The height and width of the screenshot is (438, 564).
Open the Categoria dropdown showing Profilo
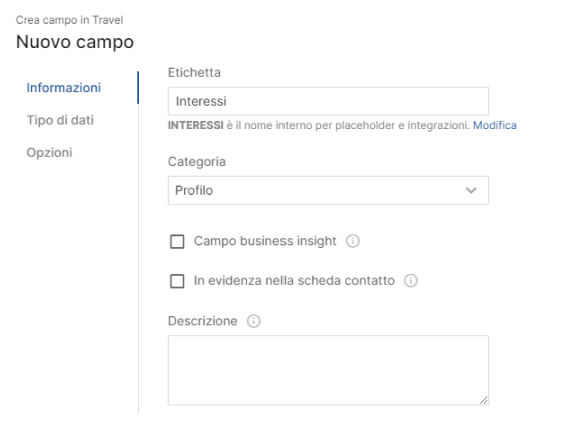(x=328, y=190)
